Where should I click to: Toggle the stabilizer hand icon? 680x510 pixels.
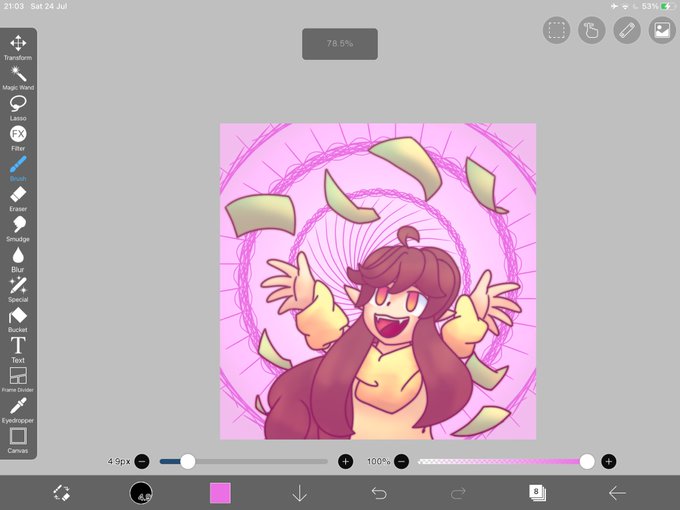592,30
